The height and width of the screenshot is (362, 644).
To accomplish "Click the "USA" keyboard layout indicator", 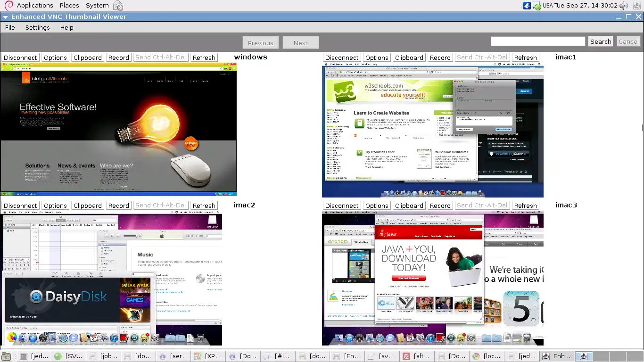I will tap(548, 6).
